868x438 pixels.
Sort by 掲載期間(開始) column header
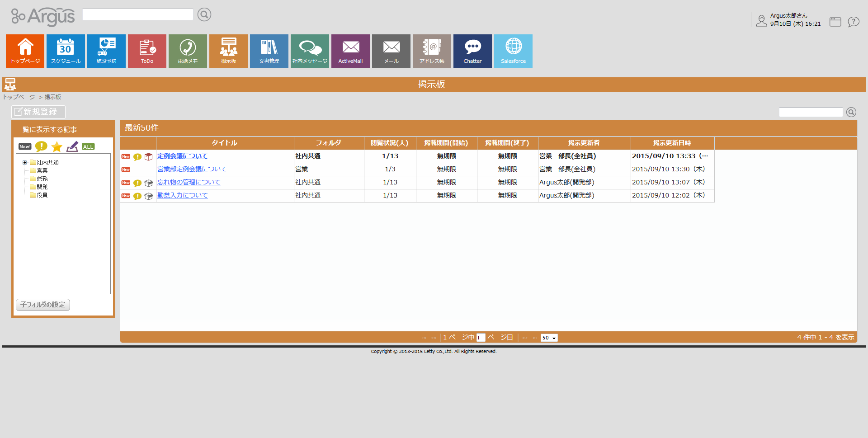[446, 143]
